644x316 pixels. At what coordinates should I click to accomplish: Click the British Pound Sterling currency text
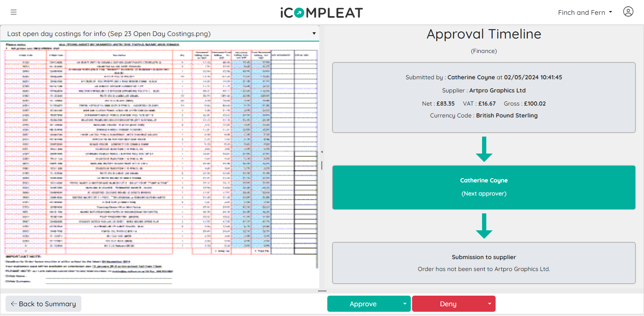(507, 115)
